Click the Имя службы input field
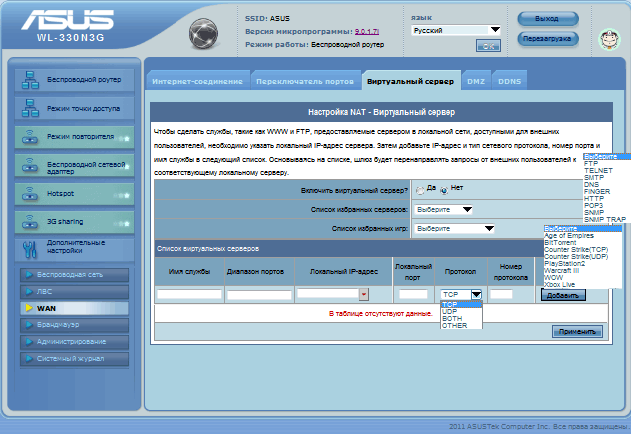This screenshot has width=631, height=434. click(189, 295)
